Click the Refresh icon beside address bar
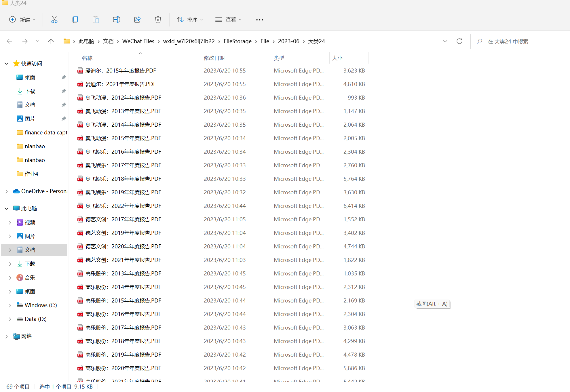 459,41
